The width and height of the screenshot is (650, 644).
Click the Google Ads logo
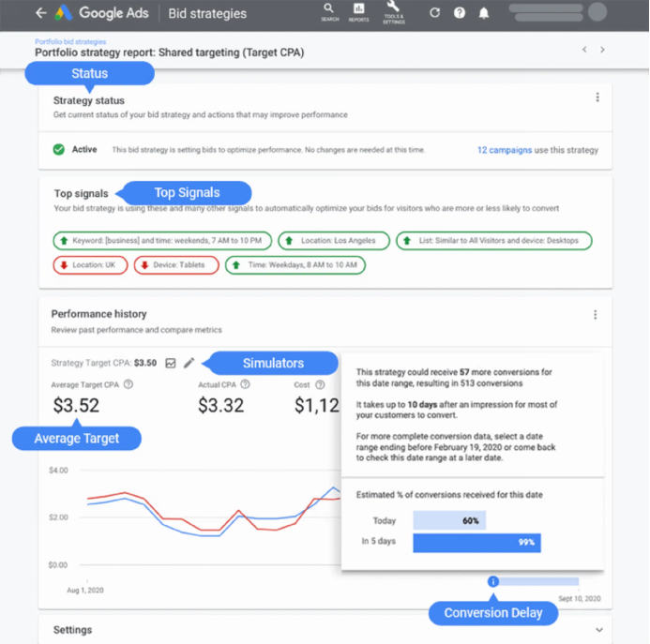pos(63,13)
